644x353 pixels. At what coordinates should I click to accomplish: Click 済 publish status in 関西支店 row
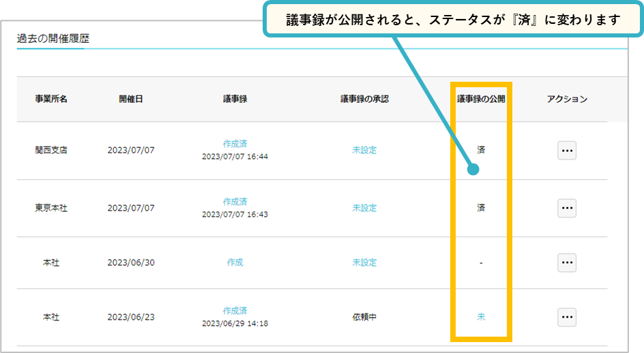click(x=481, y=150)
